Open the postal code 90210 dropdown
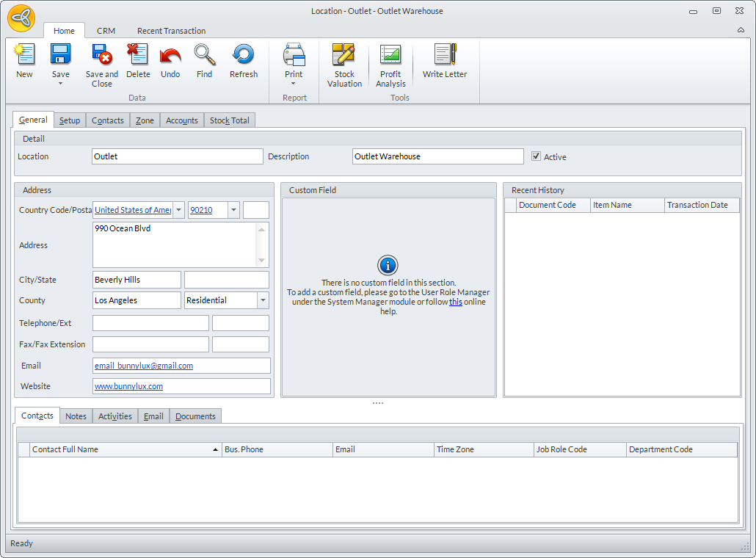This screenshot has width=756, height=558. [x=234, y=210]
